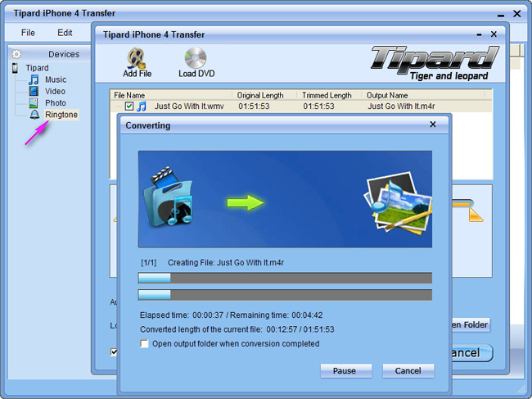Viewport: 532px width, 399px height.
Task: Select Music in the Devices tree
Action: pyautogui.click(x=56, y=79)
